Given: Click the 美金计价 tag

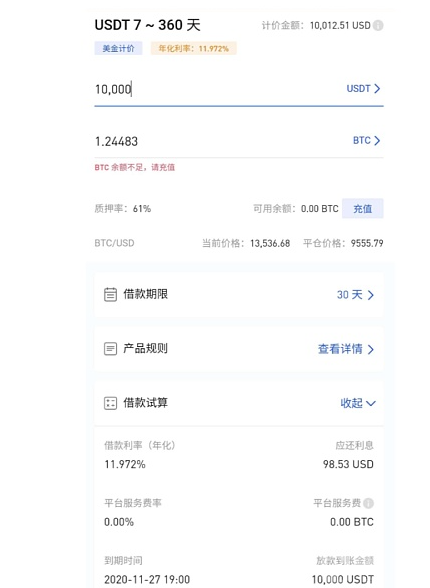Looking at the screenshot, I should (x=118, y=48).
